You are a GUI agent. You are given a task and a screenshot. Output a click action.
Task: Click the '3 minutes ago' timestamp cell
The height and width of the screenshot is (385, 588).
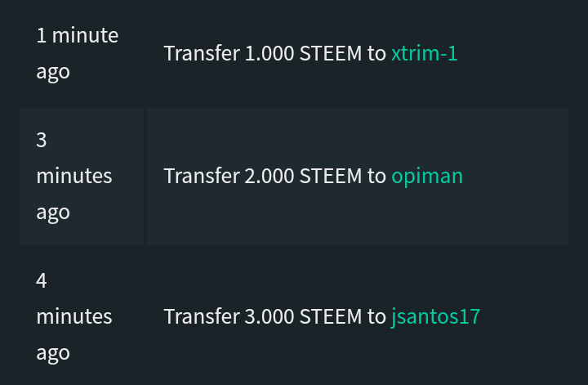click(x=81, y=176)
